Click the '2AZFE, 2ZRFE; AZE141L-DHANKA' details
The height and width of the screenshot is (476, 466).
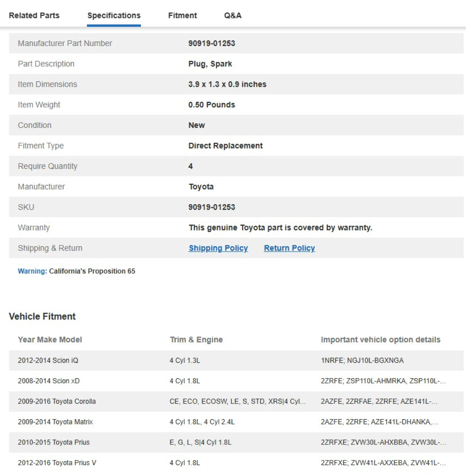point(379,422)
